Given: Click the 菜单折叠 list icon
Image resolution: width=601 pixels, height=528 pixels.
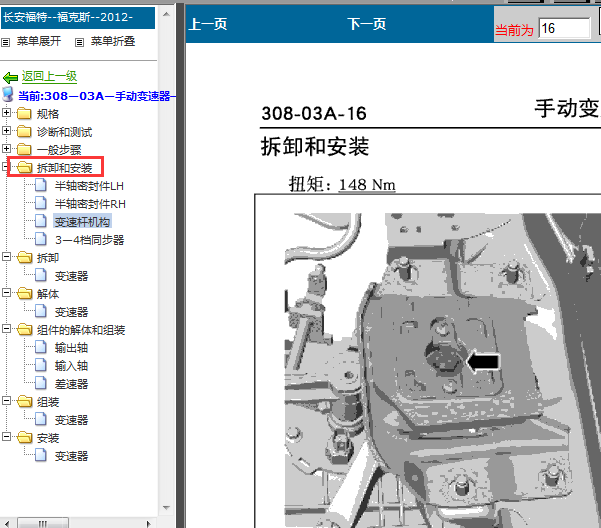Looking at the screenshot, I should click(79, 42).
